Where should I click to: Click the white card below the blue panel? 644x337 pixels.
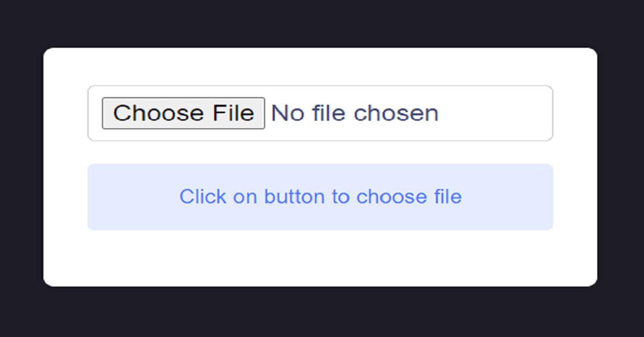pyautogui.click(x=320, y=259)
